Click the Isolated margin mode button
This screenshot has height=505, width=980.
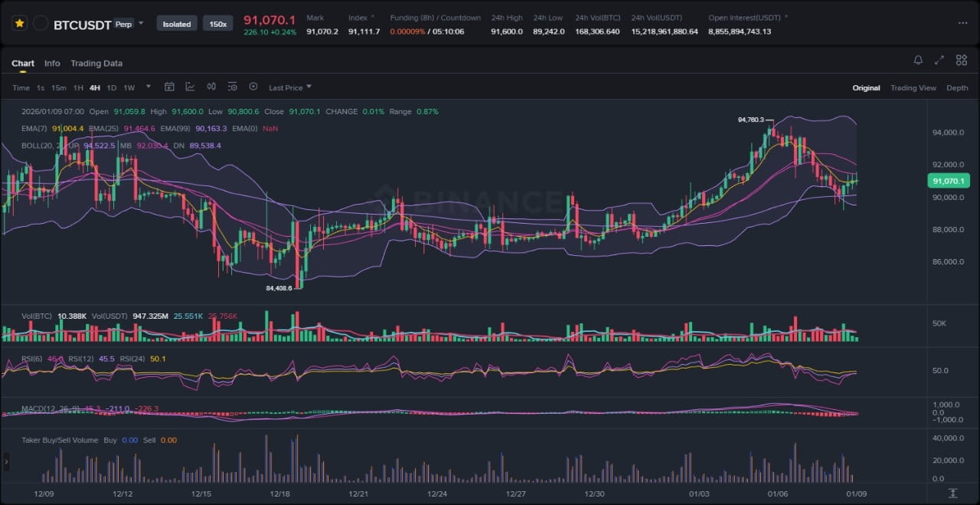coord(176,24)
